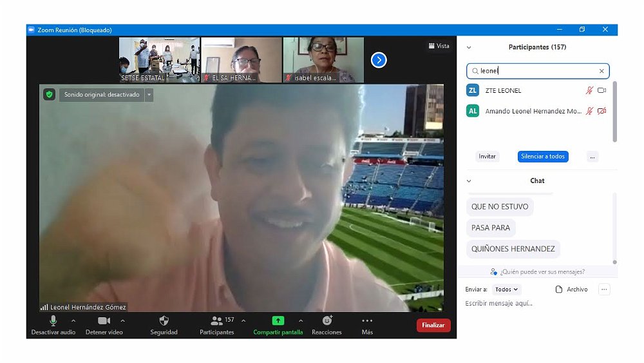Image resolution: width=644 pixels, height=363 pixels.
Task: Open the Vista layout menu
Action: pos(439,46)
